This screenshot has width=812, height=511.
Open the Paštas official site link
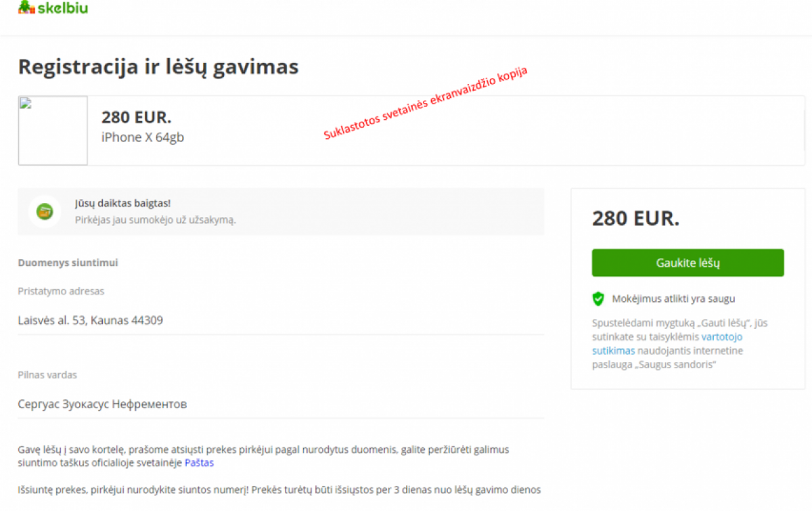point(199,463)
